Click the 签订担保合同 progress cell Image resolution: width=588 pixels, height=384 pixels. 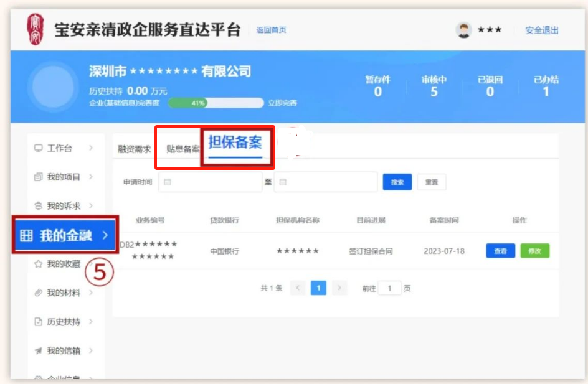(x=371, y=251)
